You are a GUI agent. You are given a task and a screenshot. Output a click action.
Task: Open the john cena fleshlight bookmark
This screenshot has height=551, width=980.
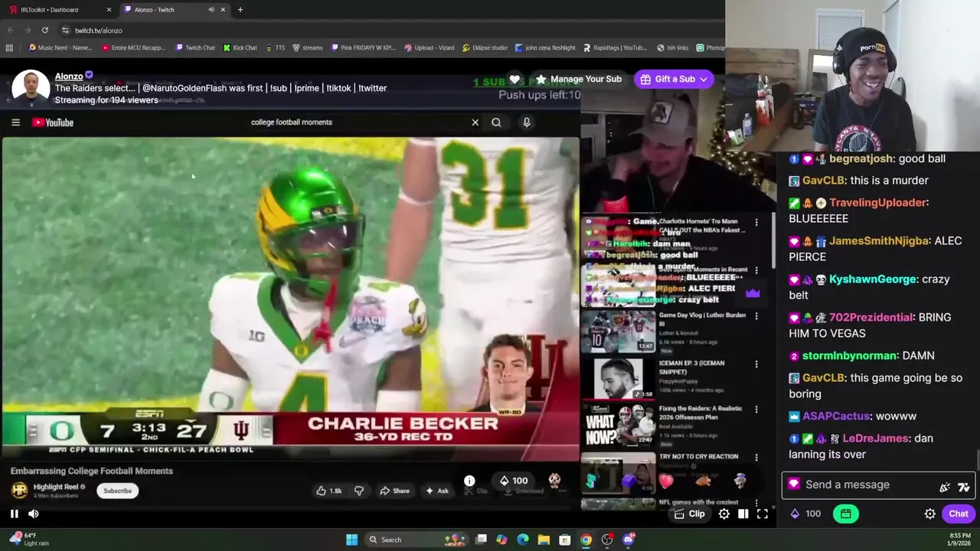coord(545,47)
